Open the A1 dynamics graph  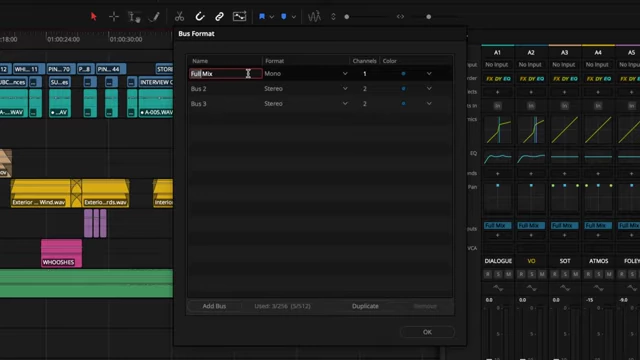(498, 129)
